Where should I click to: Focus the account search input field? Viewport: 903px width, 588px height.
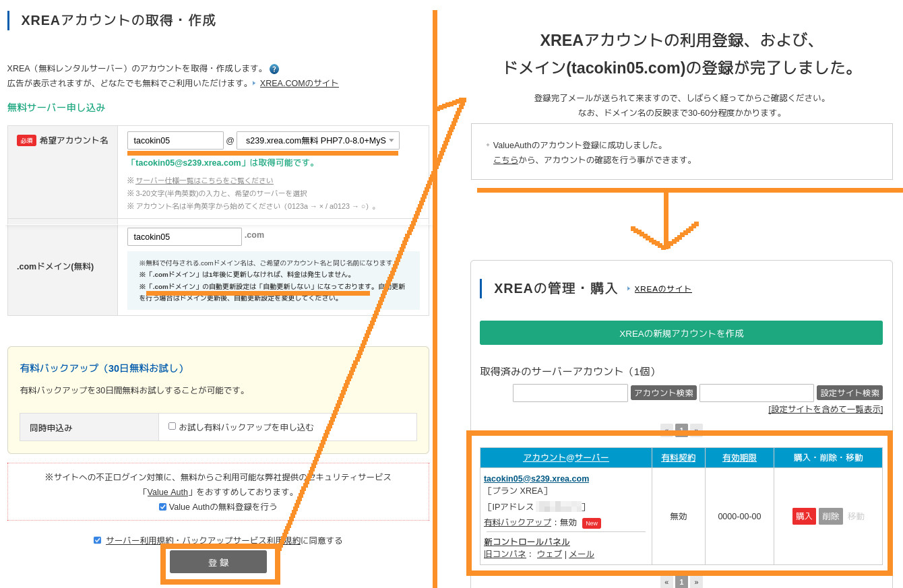(x=570, y=393)
